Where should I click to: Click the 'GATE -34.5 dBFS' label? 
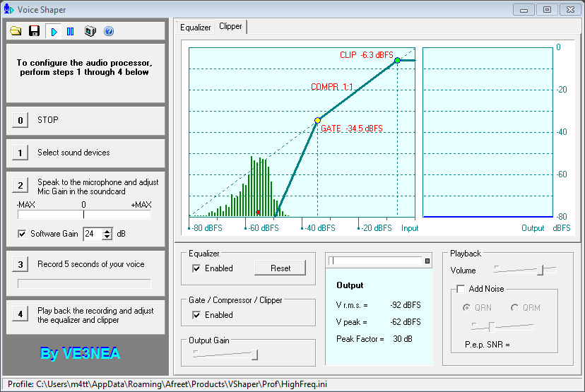click(x=351, y=129)
